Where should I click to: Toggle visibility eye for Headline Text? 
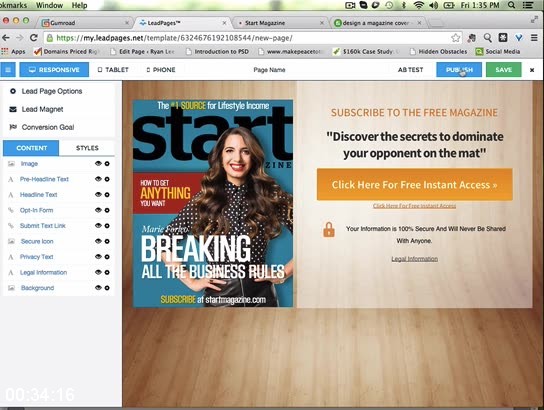pyautogui.click(x=98, y=195)
